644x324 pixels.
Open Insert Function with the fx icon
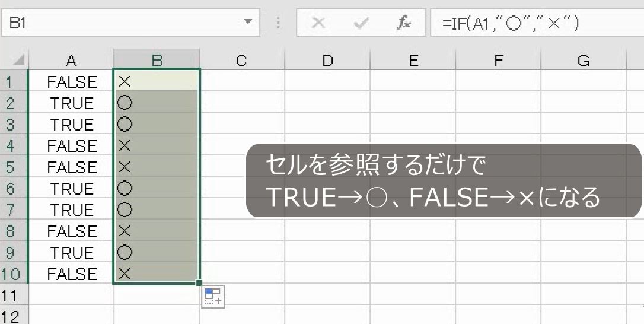pos(403,23)
